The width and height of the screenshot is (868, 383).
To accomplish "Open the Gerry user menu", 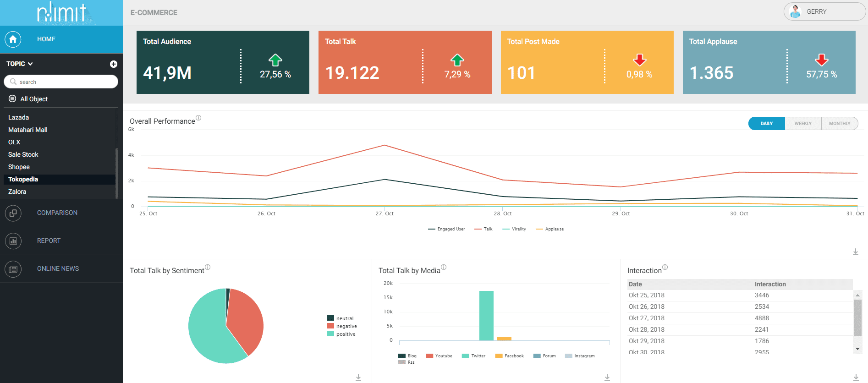I will pos(825,11).
